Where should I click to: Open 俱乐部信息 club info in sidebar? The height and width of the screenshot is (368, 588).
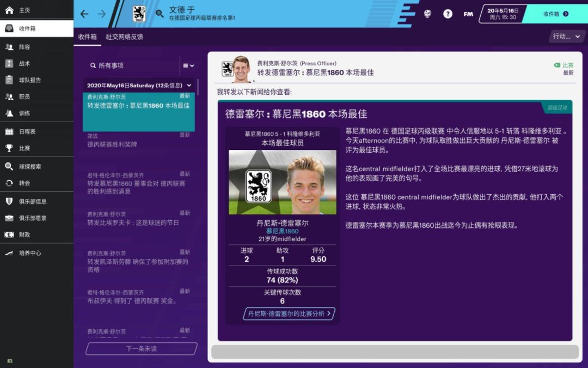click(x=36, y=201)
